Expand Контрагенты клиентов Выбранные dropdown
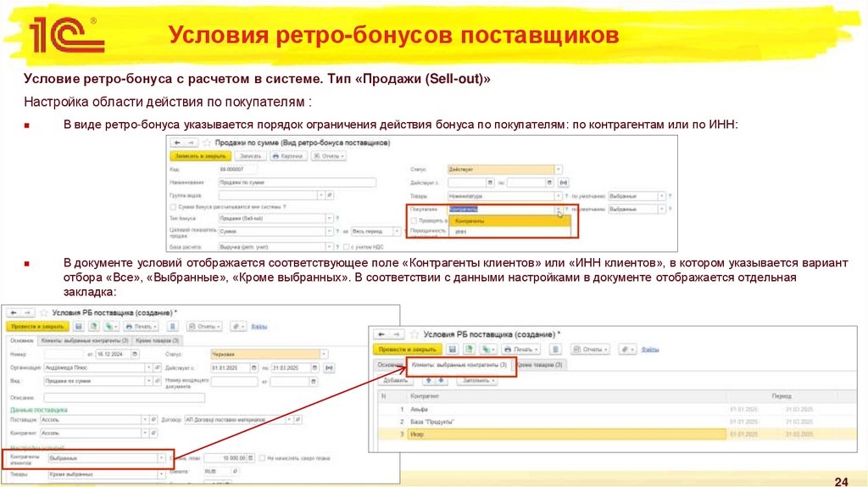 click(x=161, y=458)
